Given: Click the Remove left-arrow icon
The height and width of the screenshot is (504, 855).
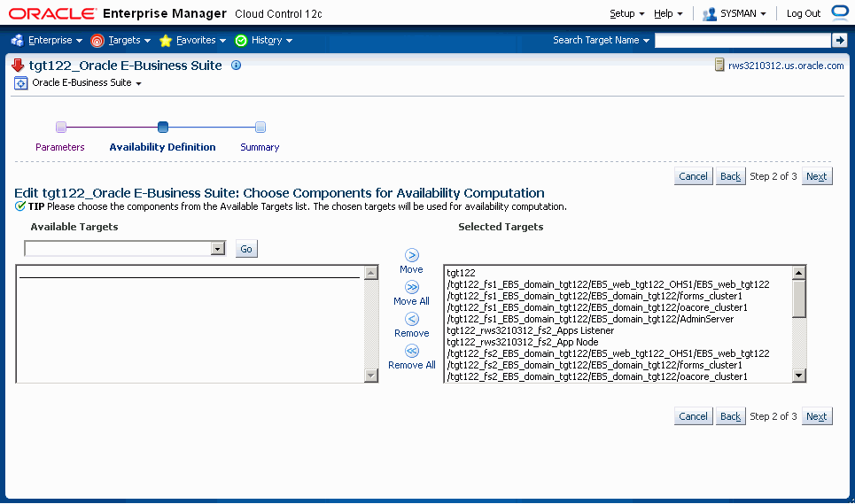Looking at the screenshot, I should coord(412,319).
